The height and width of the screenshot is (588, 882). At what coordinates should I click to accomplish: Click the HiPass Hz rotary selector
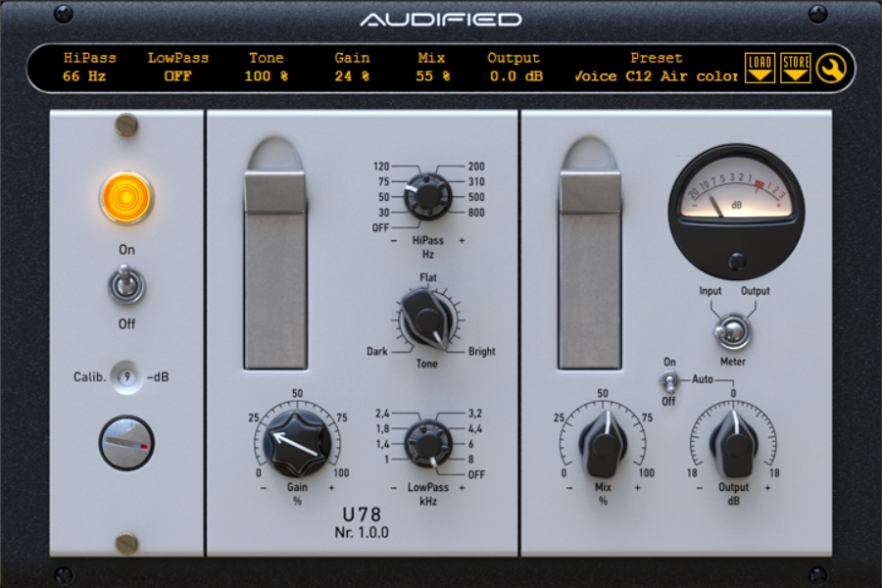tap(427, 196)
